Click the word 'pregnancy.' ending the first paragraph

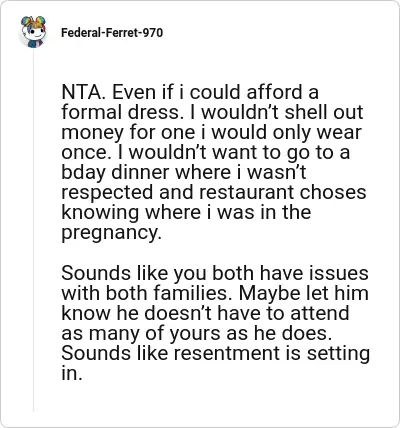pyautogui.click(x=111, y=233)
